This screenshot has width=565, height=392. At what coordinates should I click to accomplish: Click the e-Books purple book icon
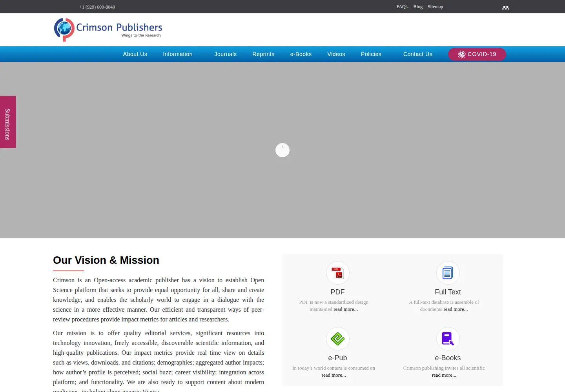448,339
